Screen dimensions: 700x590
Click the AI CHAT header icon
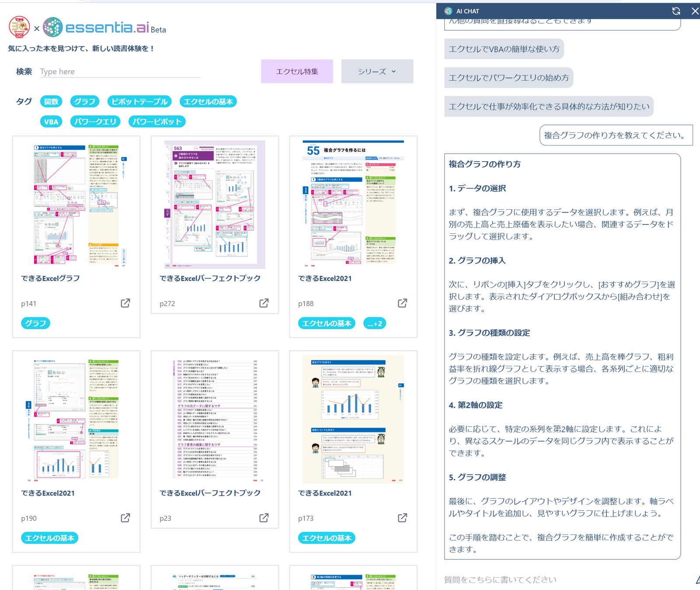point(448,11)
